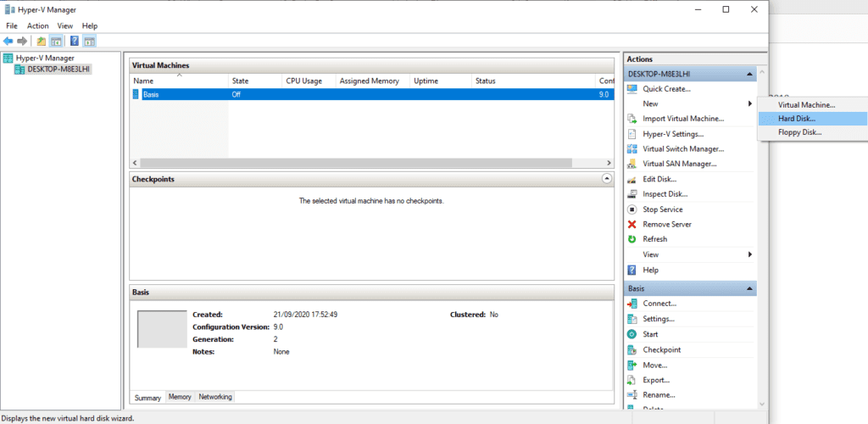The height and width of the screenshot is (424, 868).
Task: Click the Inspect Disk icon
Action: 632,194
